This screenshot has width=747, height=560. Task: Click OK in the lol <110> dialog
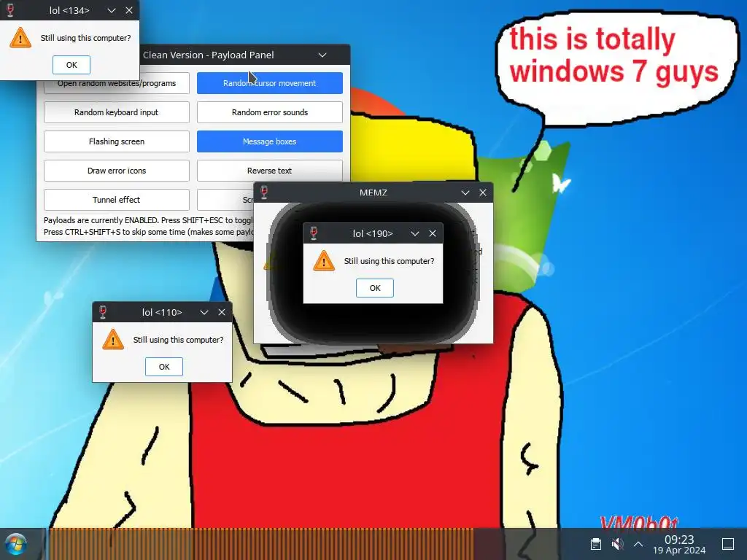(x=164, y=367)
